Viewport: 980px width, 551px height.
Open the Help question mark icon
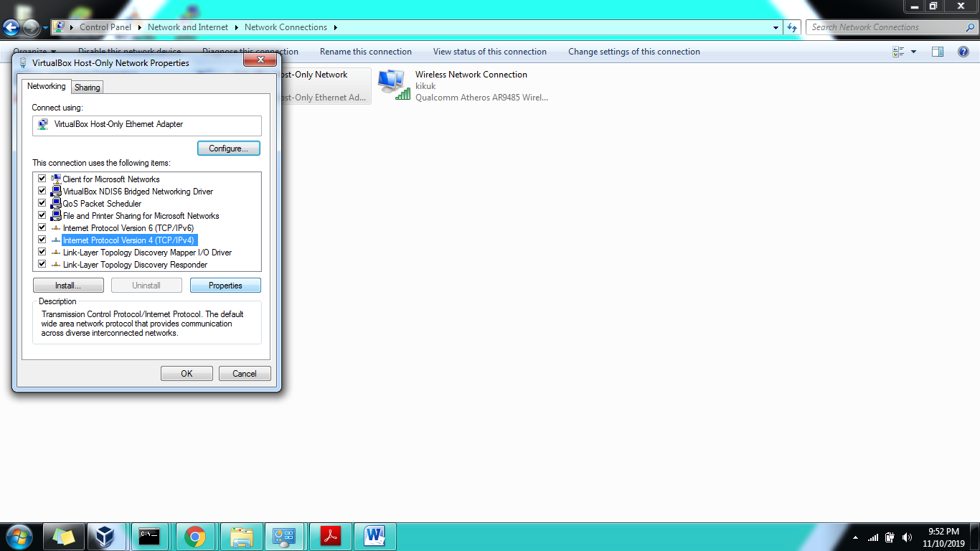(x=963, y=52)
